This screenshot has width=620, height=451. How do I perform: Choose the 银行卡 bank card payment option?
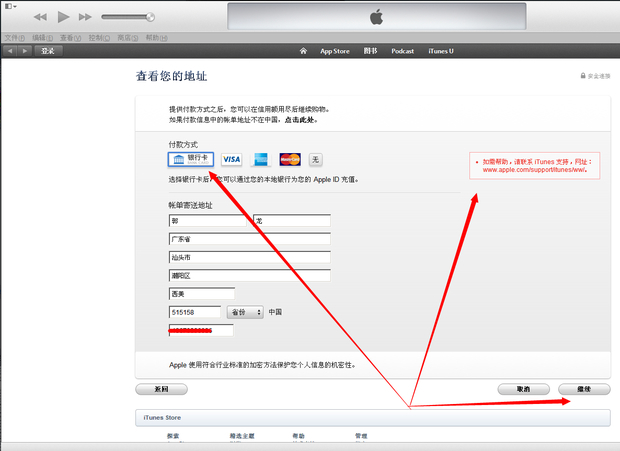point(190,159)
